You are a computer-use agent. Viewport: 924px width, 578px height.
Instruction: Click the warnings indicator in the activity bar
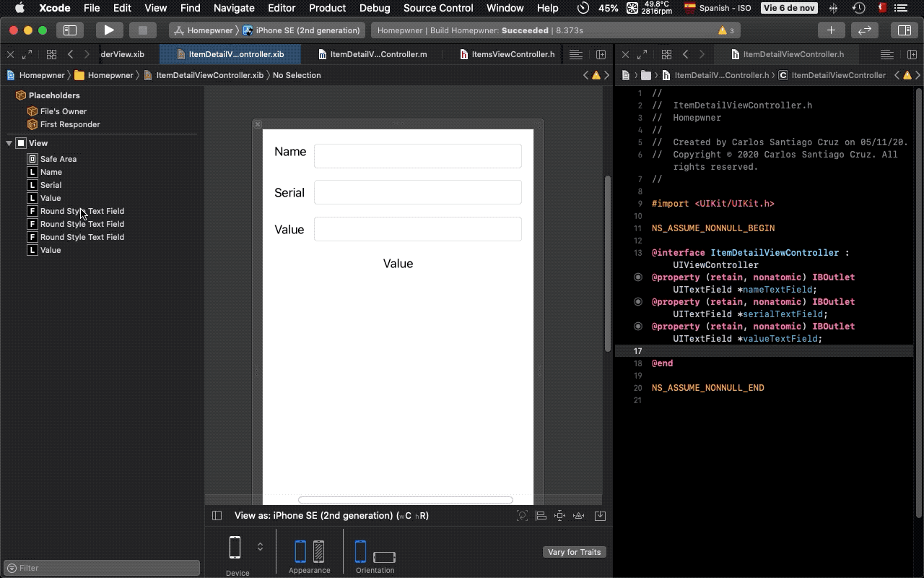(x=726, y=31)
